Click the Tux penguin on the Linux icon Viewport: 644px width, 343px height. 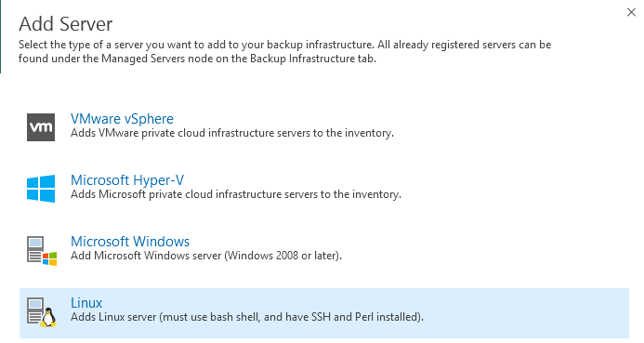coord(49,318)
